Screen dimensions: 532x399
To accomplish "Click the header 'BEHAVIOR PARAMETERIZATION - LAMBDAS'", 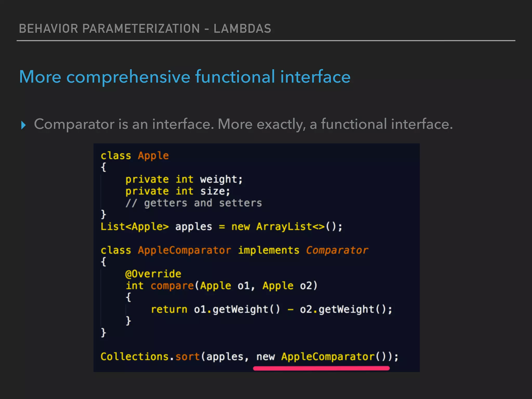I will tap(145, 29).
